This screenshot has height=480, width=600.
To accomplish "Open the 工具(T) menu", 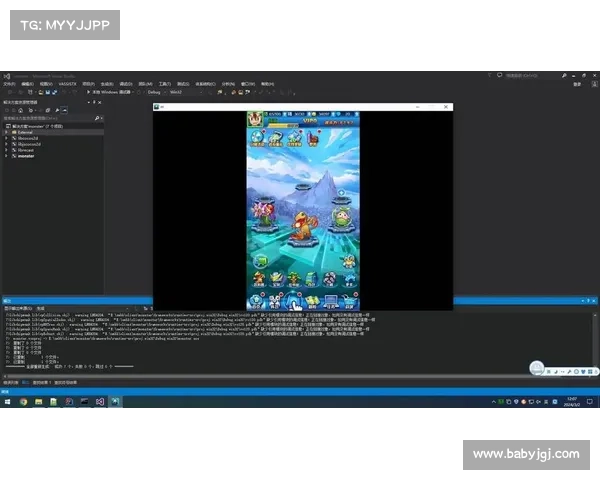I will click(165, 84).
